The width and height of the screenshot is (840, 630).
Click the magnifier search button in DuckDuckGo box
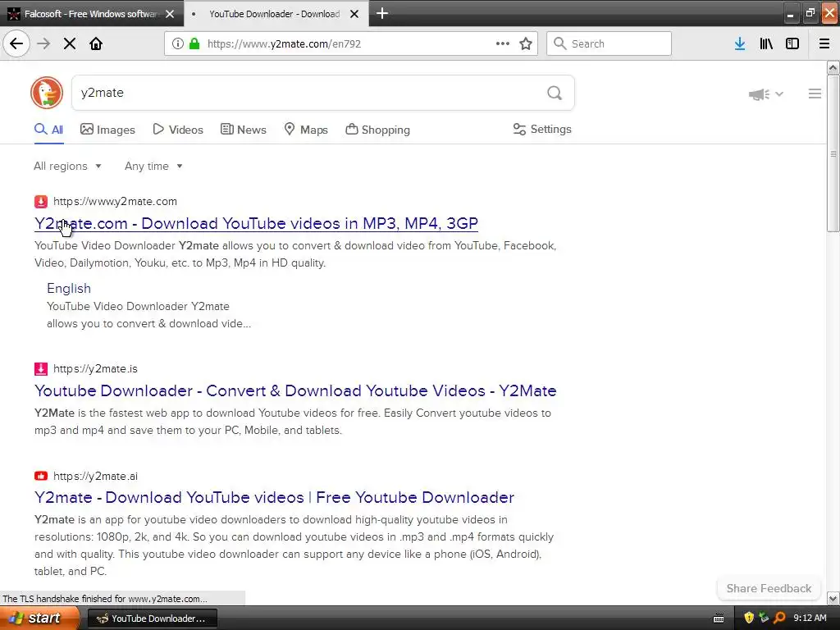tap(555, 94)
